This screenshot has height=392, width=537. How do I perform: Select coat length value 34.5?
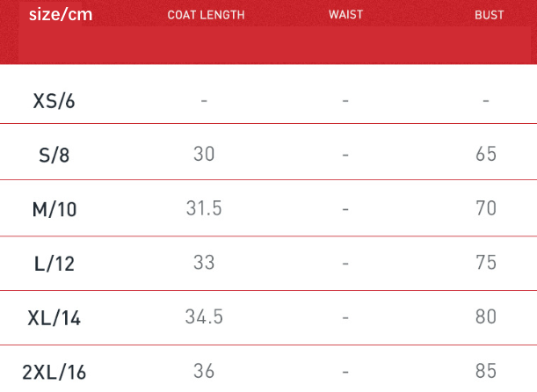[204, 316]
